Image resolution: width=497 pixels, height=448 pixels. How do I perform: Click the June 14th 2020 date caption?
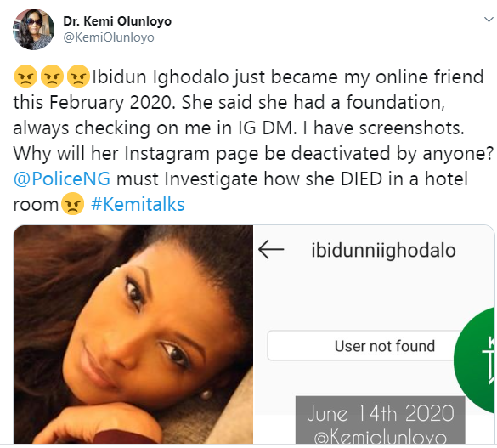click(381, 414)
